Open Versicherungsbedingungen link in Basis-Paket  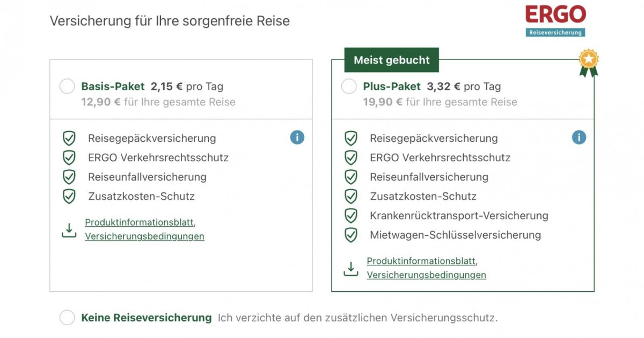[x=144, y=236]
